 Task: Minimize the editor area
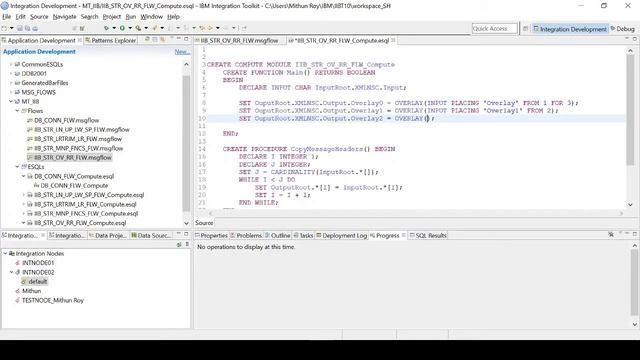pyautogui.click(x=627, y=39)
